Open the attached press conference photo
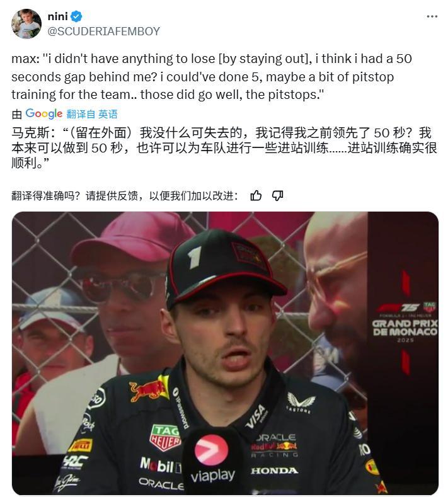 tap(225, 353)
